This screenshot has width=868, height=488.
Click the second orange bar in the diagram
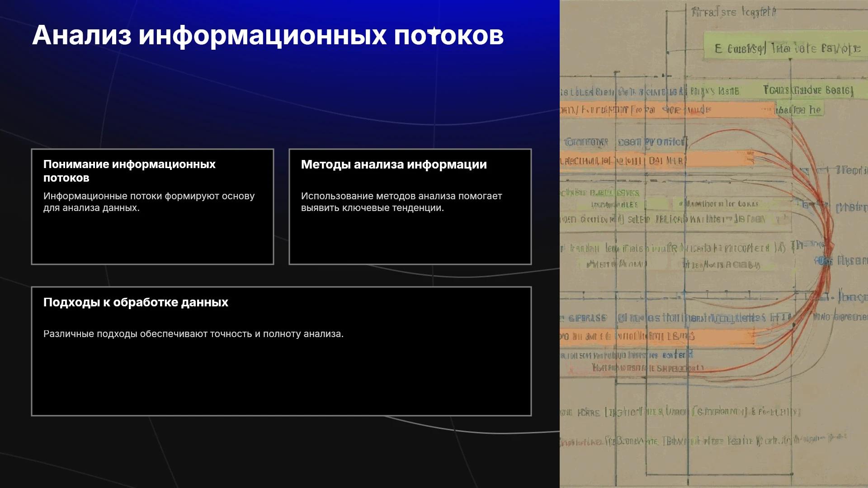(656, 160)
